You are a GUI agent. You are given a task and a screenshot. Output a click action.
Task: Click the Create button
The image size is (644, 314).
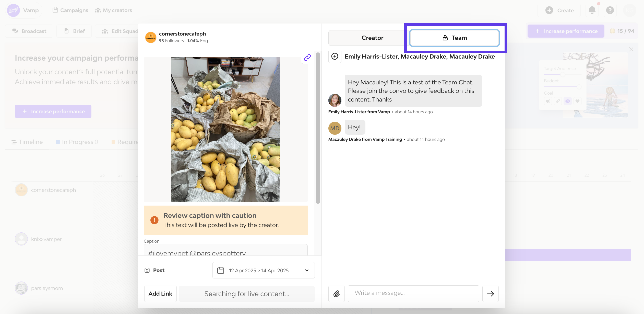[559, 10]
